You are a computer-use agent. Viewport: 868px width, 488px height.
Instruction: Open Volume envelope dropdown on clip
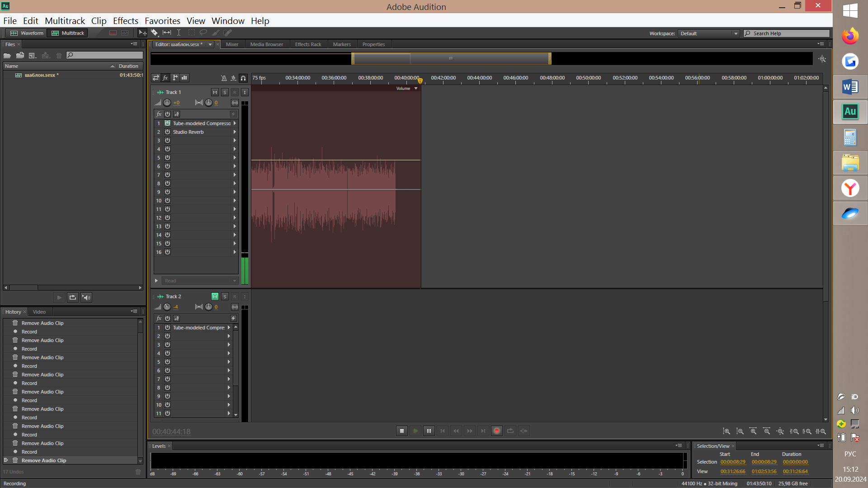[416, 89]
